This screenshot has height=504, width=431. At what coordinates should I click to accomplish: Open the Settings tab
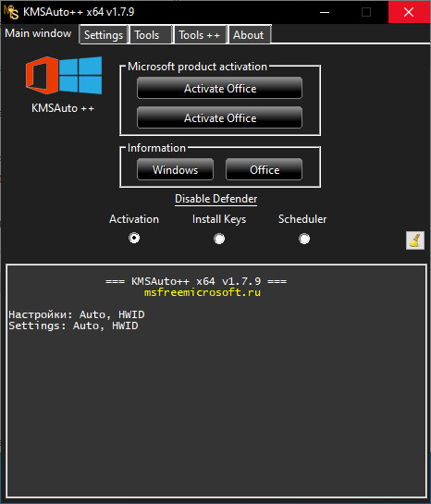104,35
